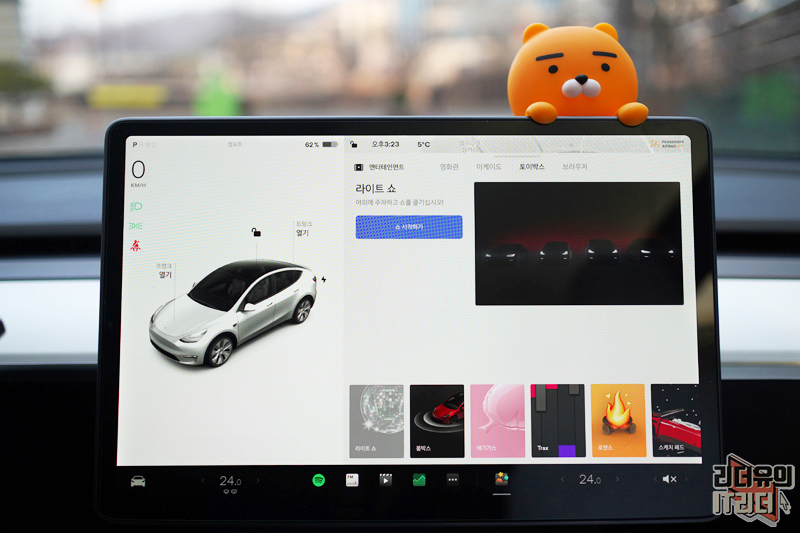Image resolution: width=800 pixels, height=533 pixels.
Task: Open the passenger 24.0 temperature setting
Action: (590, 479)
